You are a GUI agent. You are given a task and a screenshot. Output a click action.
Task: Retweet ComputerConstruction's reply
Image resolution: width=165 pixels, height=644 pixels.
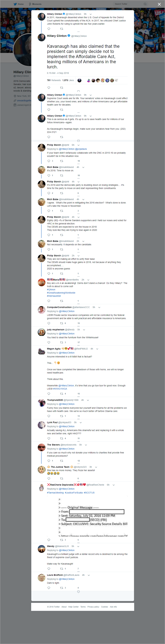point(62,323)
